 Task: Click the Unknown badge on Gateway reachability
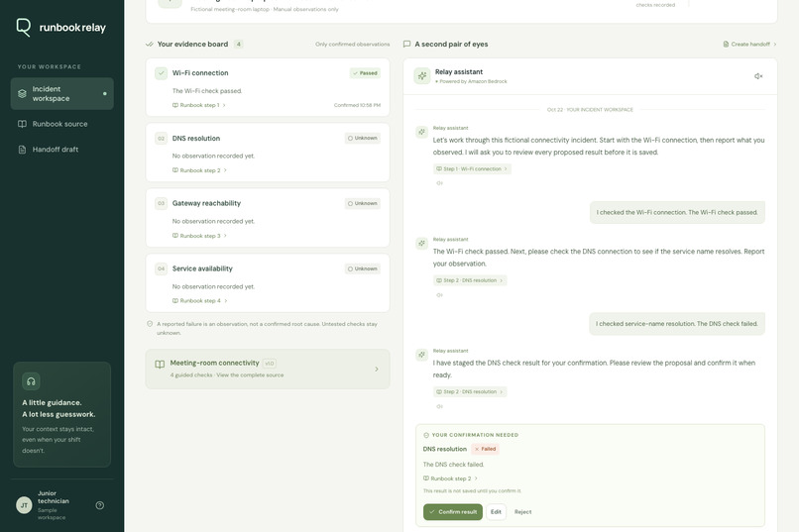point(362,204)
